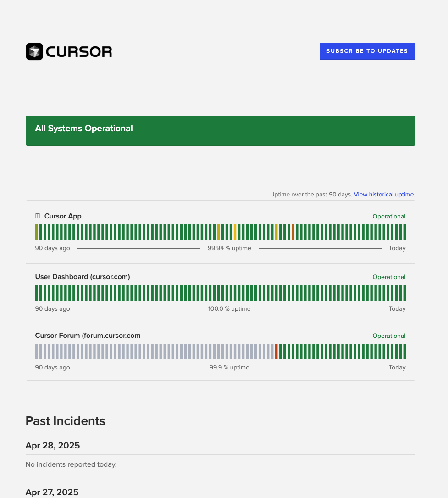This screenshot has width=448, height=498.
Task: Click the 90 days ago label under the Cursor Forum chart
Action: point(53,368)
